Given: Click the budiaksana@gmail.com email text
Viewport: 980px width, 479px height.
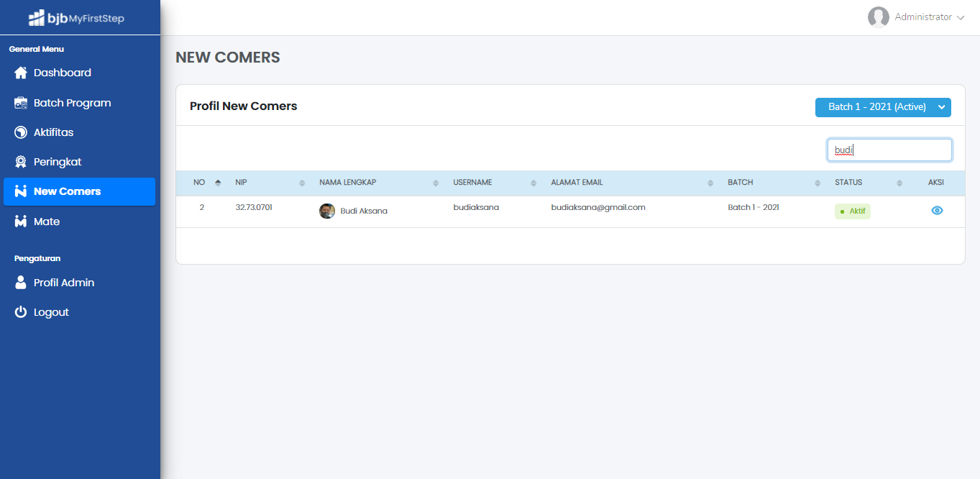Looking at the screenshot, I should (598, 207).
